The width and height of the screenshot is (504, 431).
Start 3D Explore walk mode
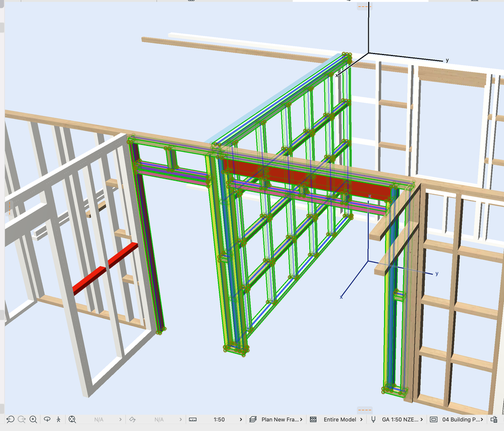(x=58, y=419)
